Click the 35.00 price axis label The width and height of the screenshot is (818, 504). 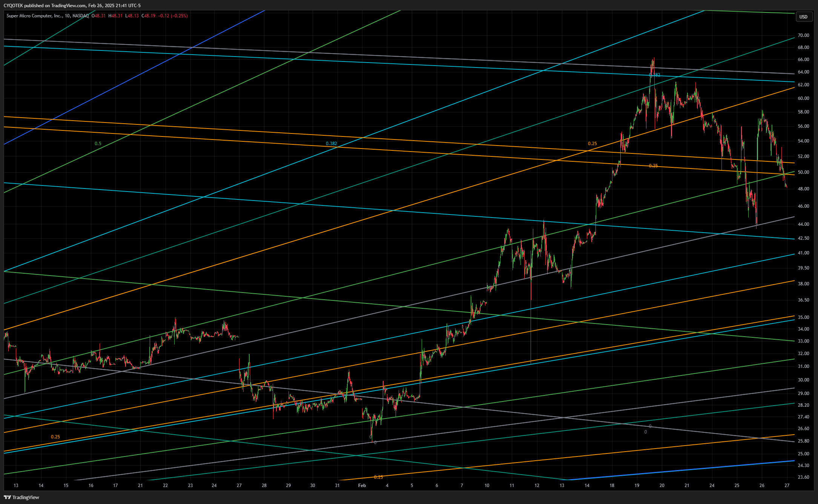[x=803, y=317]
